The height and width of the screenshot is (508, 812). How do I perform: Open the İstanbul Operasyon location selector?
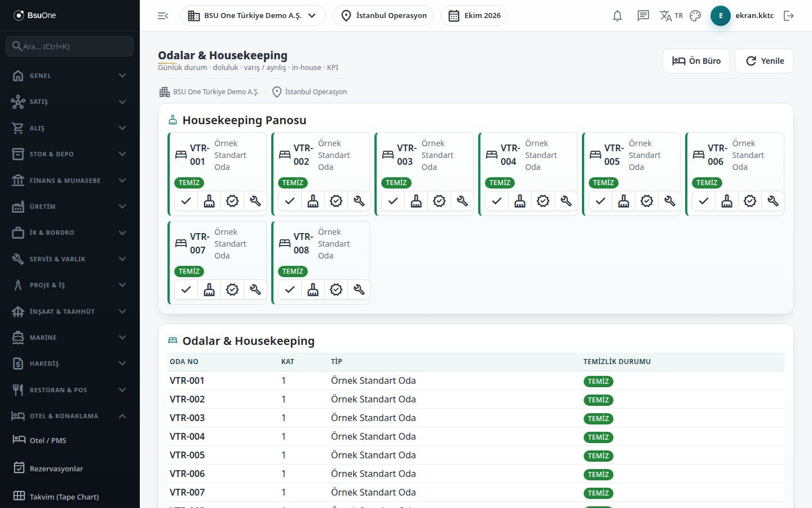pyautogui.click(x=383, y=16)
